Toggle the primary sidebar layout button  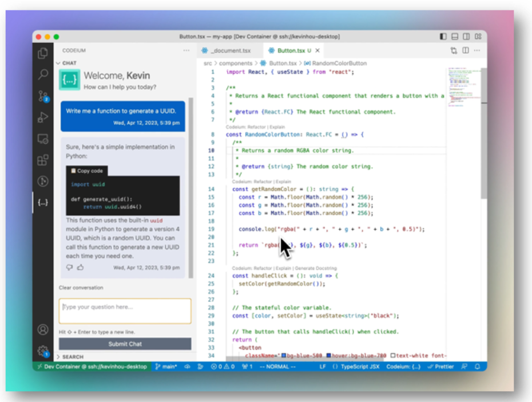[x=443, y=37]
